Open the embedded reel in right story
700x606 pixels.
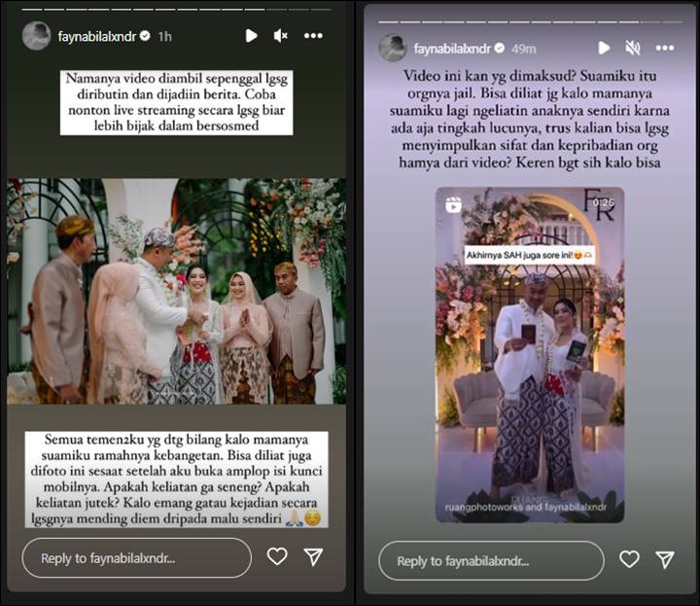coord(530,355)
